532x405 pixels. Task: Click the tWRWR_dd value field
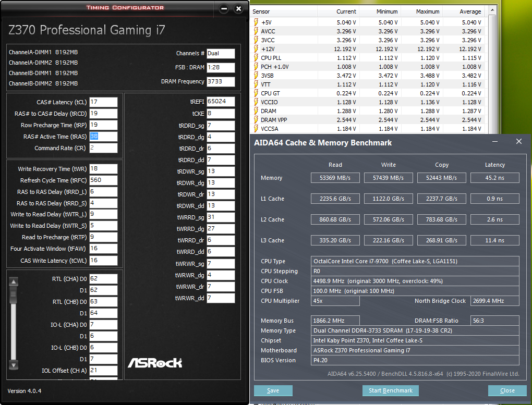tap(221, 298)
